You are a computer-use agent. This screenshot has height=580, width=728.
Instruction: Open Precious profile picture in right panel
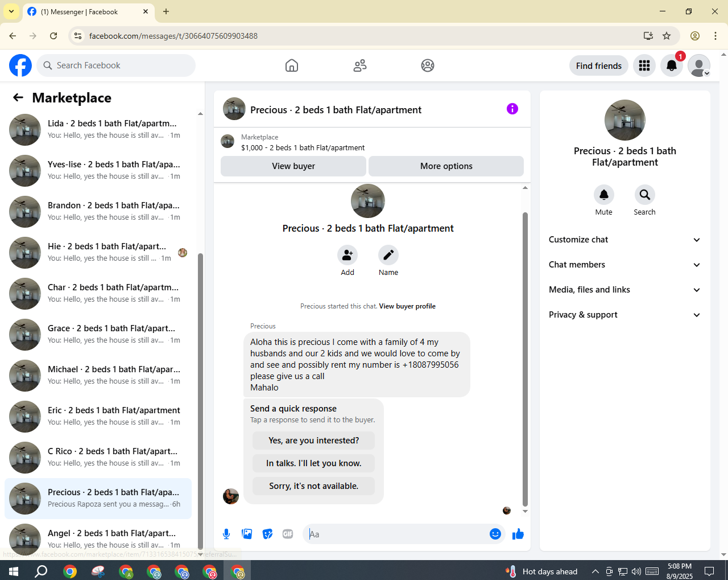tap(625, 120)
